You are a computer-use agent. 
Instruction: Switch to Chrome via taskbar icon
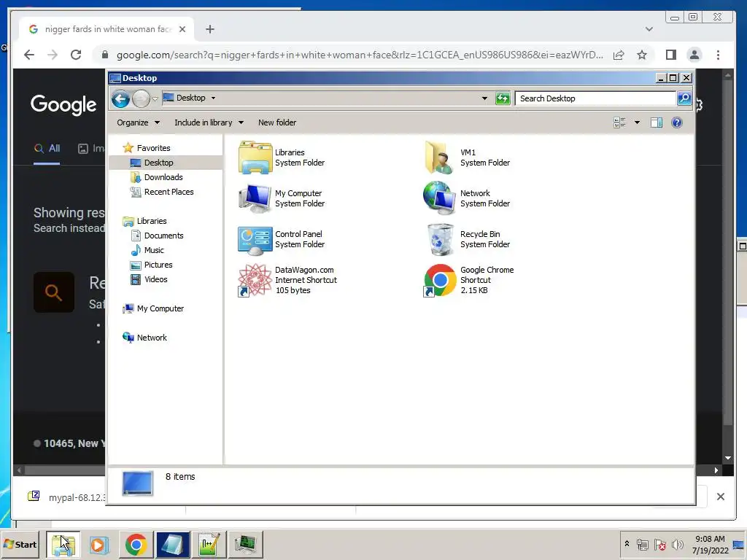pos(136,545)
